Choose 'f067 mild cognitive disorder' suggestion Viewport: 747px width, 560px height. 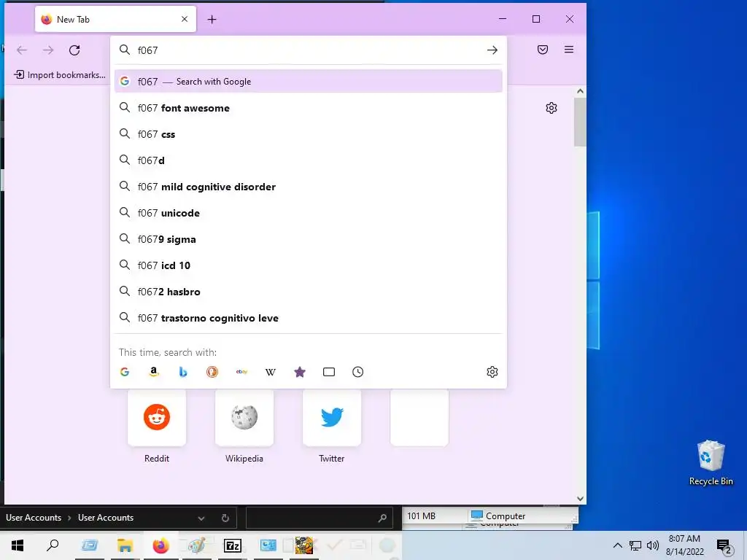(x=309, y=187)
